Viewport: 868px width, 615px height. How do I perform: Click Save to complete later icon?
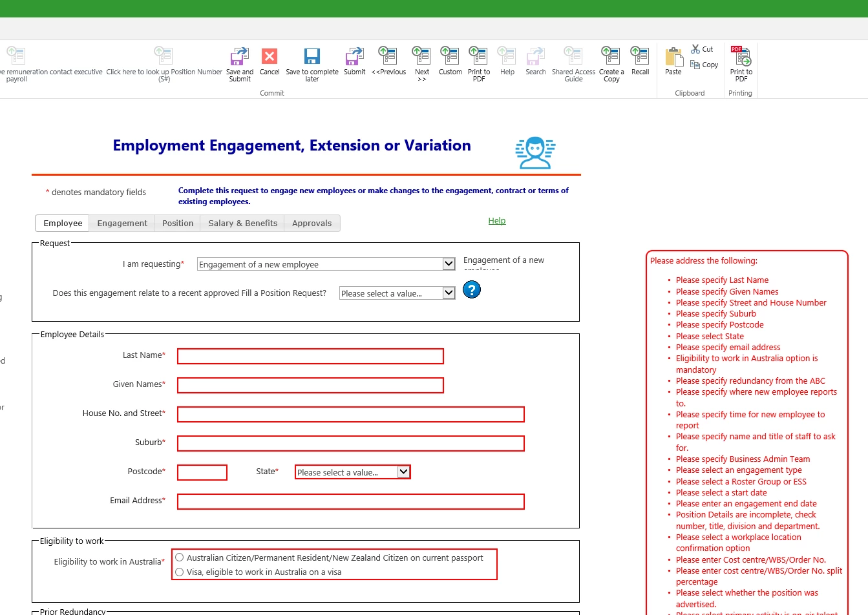point(312,56)
